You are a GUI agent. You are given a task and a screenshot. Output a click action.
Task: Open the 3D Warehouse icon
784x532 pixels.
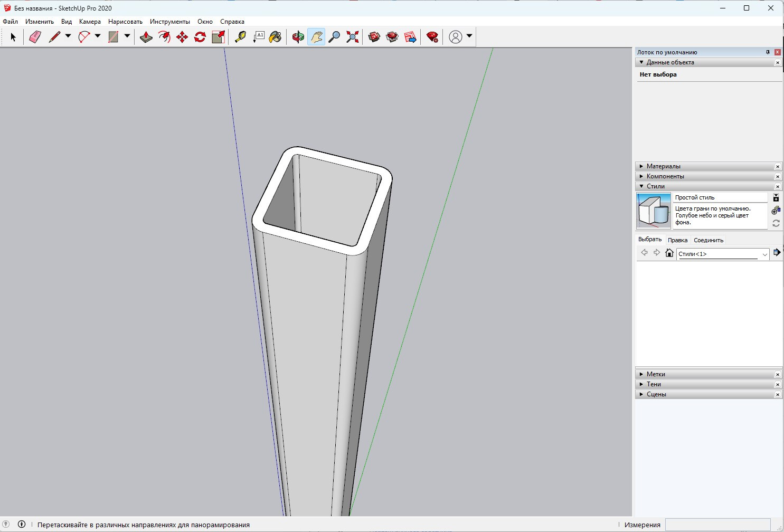pos(374,37)
